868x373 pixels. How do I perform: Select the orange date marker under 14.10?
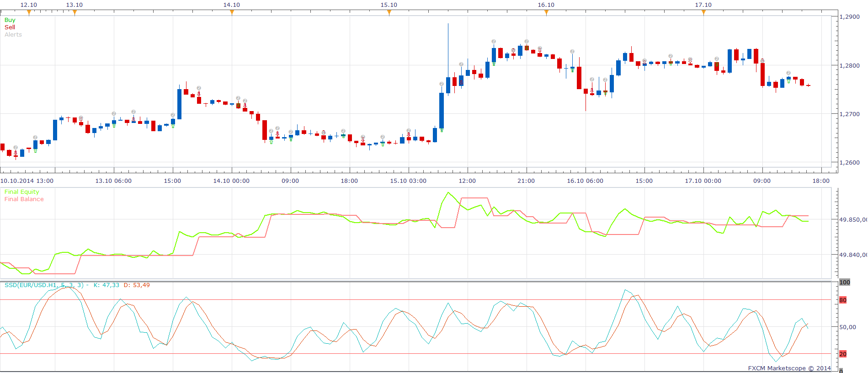pyautogui.click(x=232, y=12)
